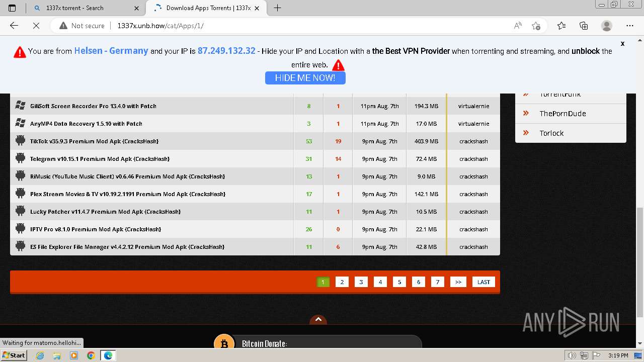Click the system tray volume icon
644x362 pixels.
572,355
